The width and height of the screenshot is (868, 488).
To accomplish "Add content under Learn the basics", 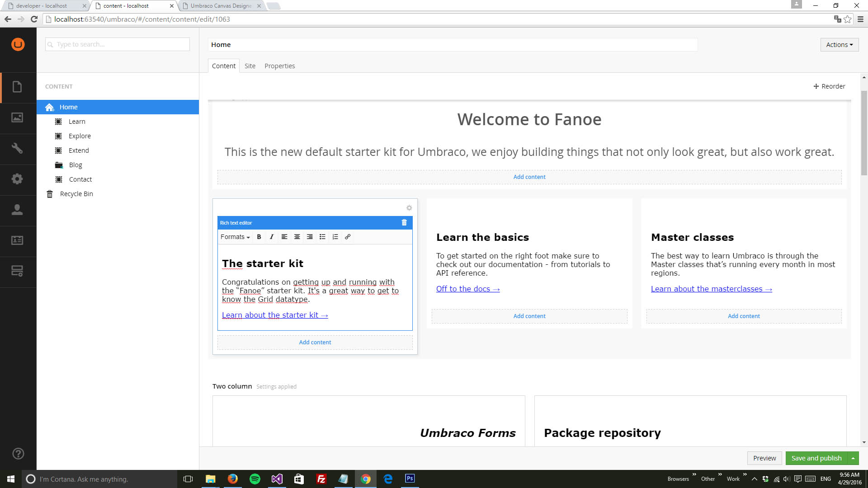I will [529, 316].
